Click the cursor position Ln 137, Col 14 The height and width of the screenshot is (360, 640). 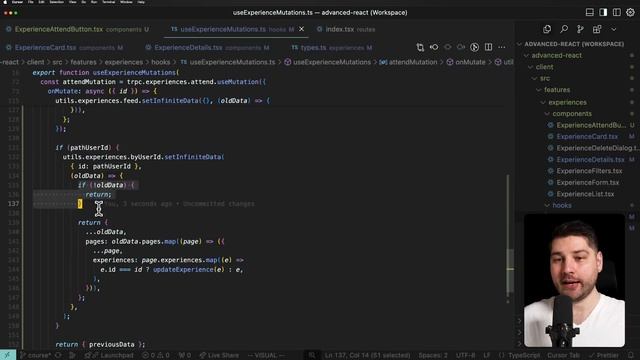367,355
